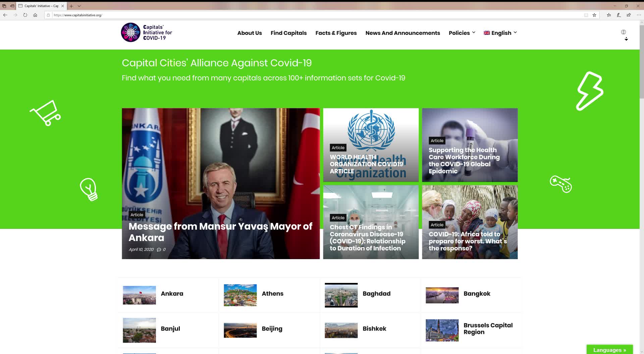This screenshot has width=644, height=354.
Task: Click the Brussels Capital Region thumbnail
Action: coord(442,331)
